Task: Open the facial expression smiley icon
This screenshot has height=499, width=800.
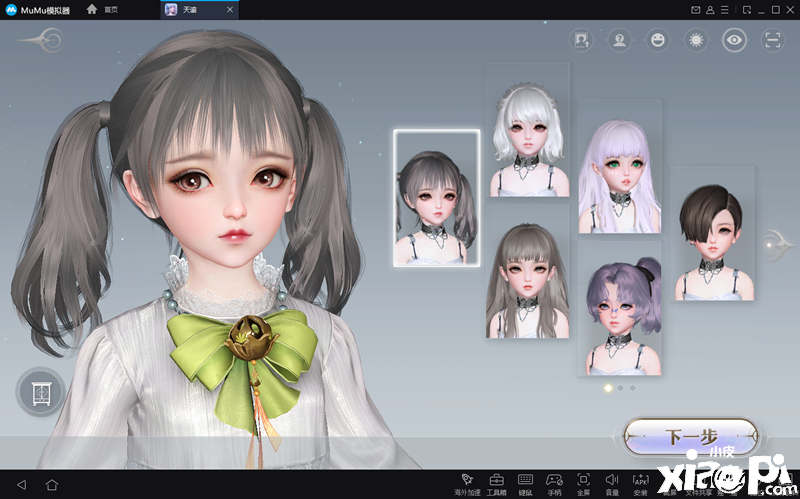Action: [658, 40]
